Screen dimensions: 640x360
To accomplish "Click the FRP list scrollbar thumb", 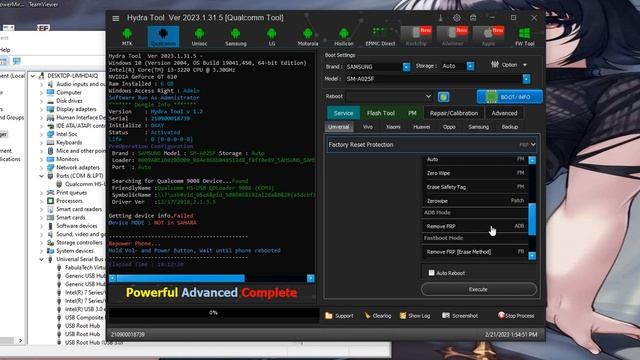I will (532, 219).
